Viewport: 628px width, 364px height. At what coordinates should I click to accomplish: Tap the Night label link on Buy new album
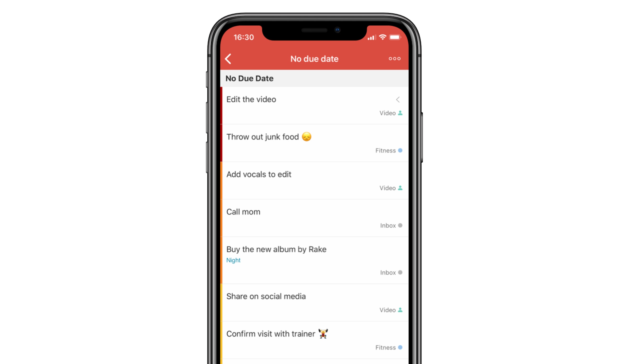(233, 260)
